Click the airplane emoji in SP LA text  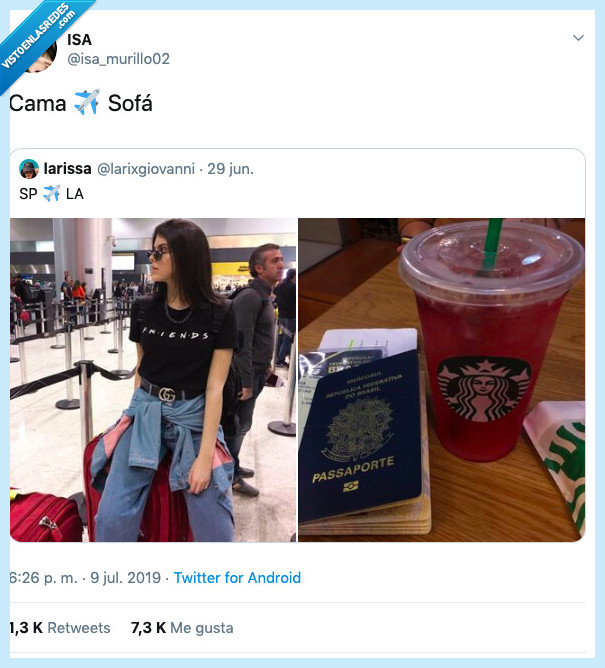pos(52,194)
